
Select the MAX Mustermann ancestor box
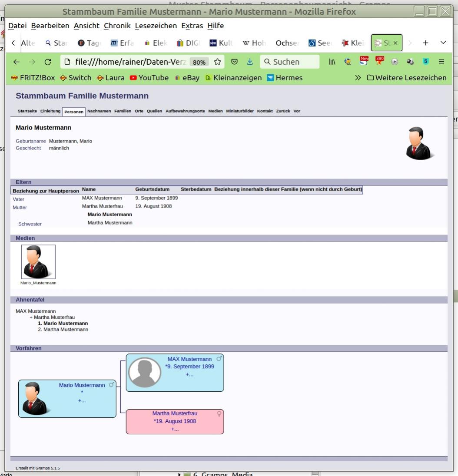(175, 373)
